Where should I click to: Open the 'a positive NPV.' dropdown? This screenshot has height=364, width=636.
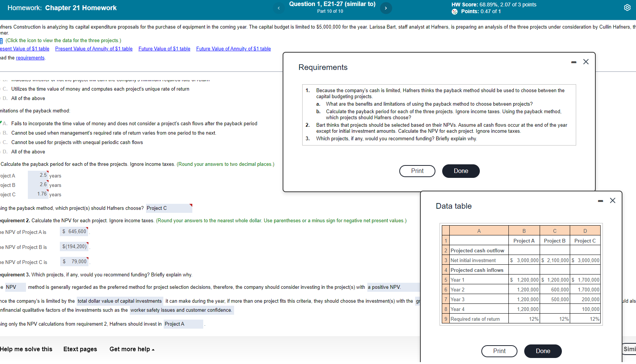[x=393, y=287]
